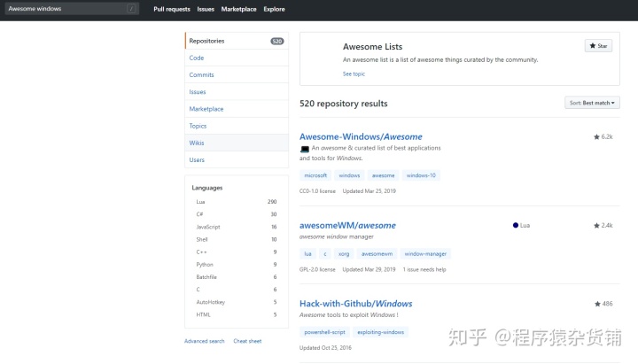Click the exploiting-windows topic tag
The width and height of the screenshot is (638, 364).
pos(380,332)
